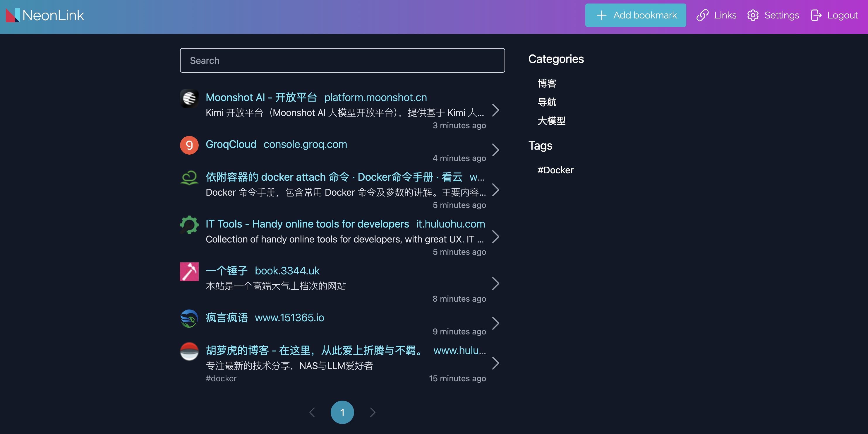Screen dimensions: 868x434
Task: Open the 依附容器的 docker attach bookmark title
Action: [x=334, y=177]
